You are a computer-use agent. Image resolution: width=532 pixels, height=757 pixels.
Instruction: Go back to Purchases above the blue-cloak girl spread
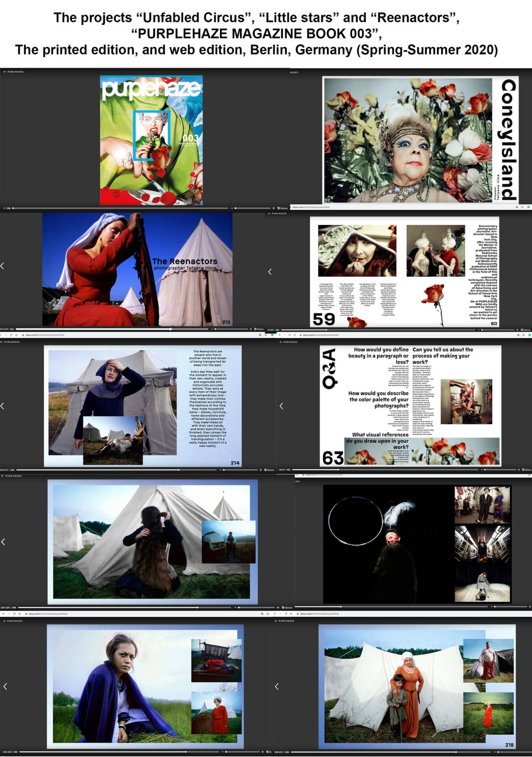(x=13, y=621)
